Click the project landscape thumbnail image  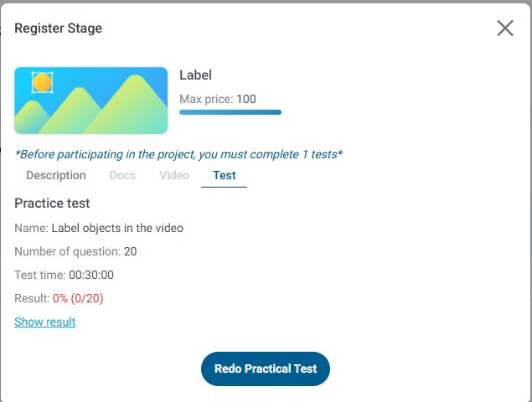point(90,100)
